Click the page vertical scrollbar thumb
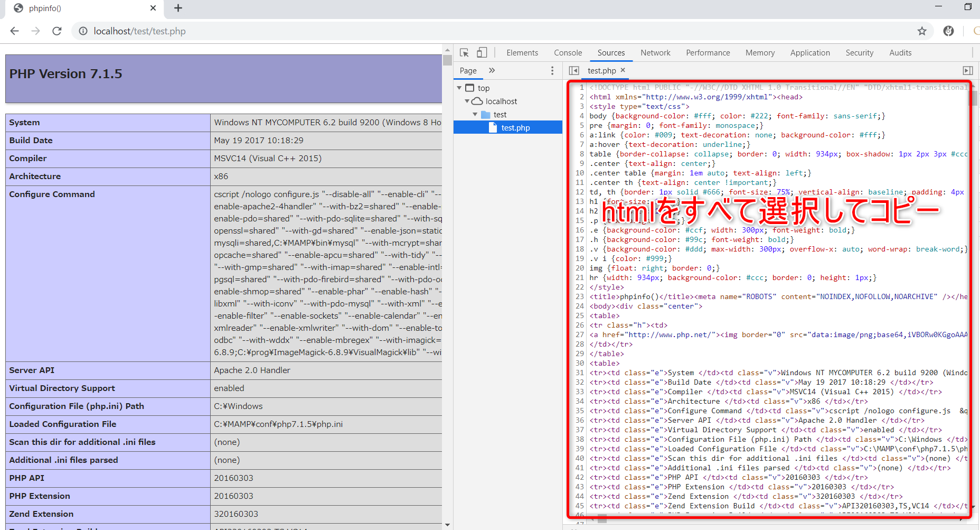Screen dimensions: 980x530 448,60
